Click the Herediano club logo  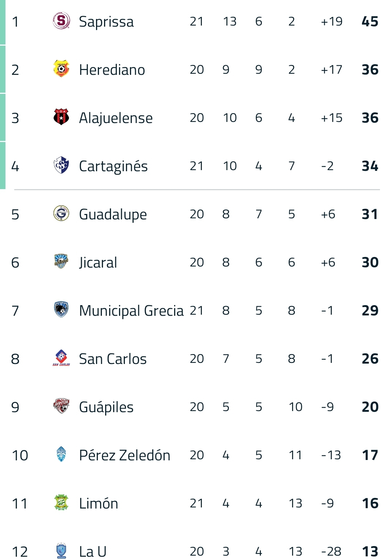coord(61,69)
